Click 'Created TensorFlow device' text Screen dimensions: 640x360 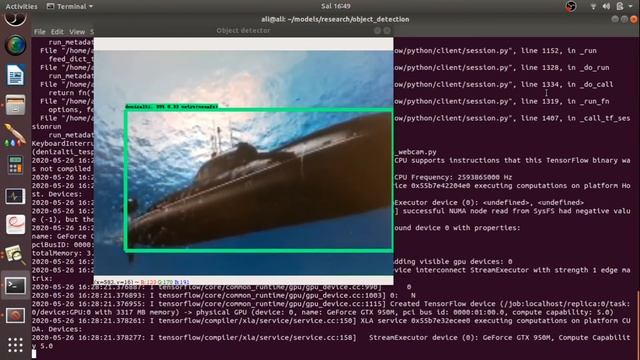(x=442, y=304)
